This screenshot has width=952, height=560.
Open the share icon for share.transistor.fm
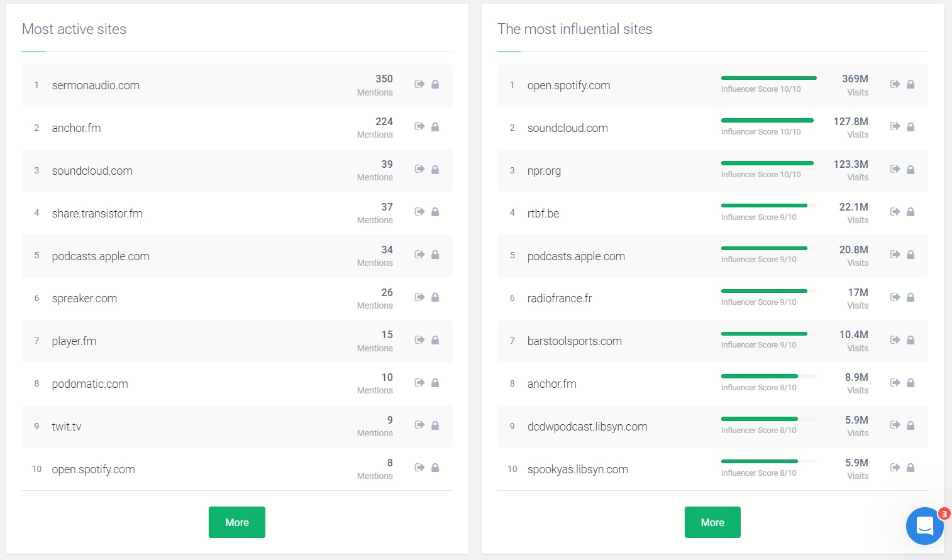click(419, 212)
